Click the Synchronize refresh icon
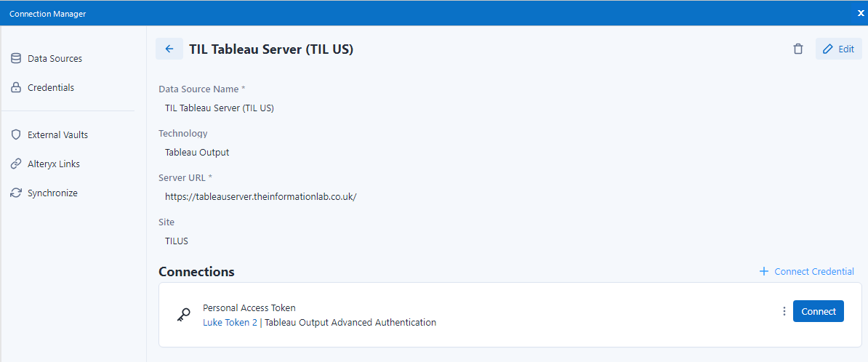The height and width of the screenshot is (362, 868). pos(16,193)
